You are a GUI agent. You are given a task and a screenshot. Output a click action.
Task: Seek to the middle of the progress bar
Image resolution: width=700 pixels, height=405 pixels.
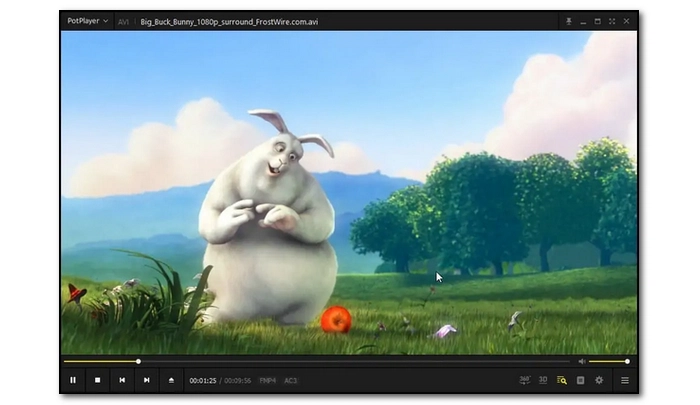tap(317, 361)
